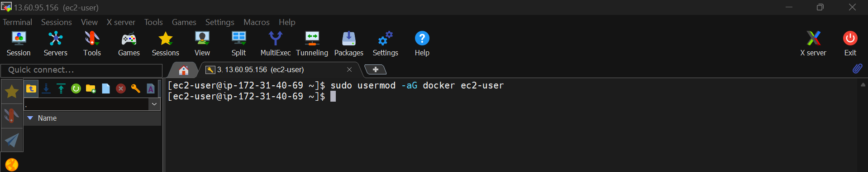Image resolution: width=868 pixels, height=172 pixels.
Task: Click the red delete file icon
Action: point(120,88)
